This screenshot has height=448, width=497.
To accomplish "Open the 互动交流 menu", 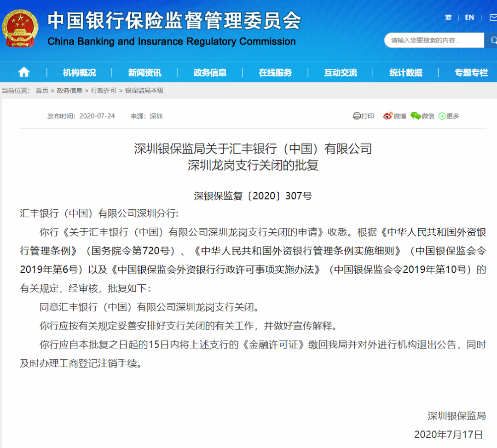I will coord(341,73).
